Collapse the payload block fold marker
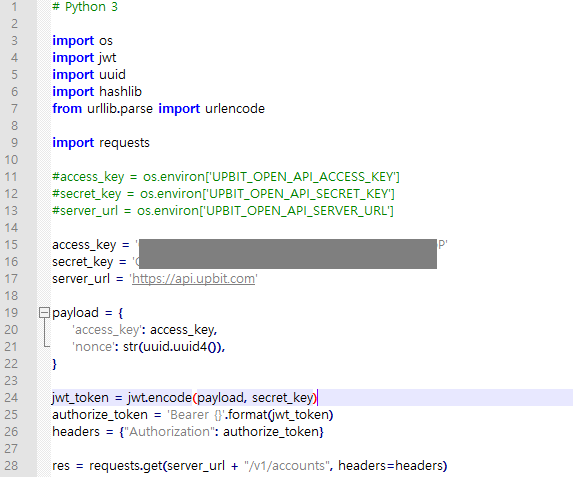The image size is (573, 477). tap(44, 313)
